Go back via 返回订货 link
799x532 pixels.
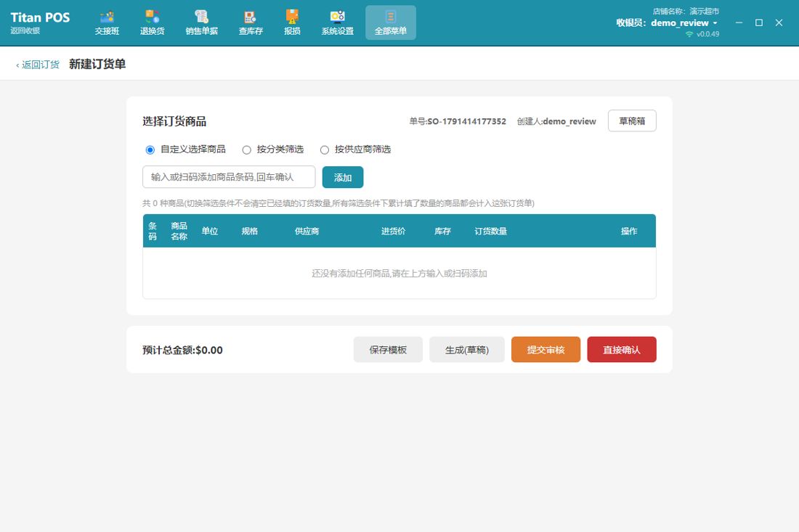tap(38, 65)
